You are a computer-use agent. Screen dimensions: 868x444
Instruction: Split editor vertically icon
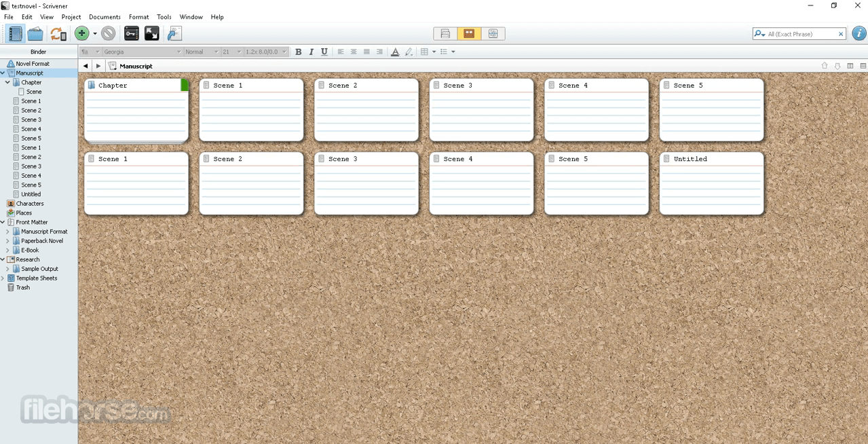850,66
